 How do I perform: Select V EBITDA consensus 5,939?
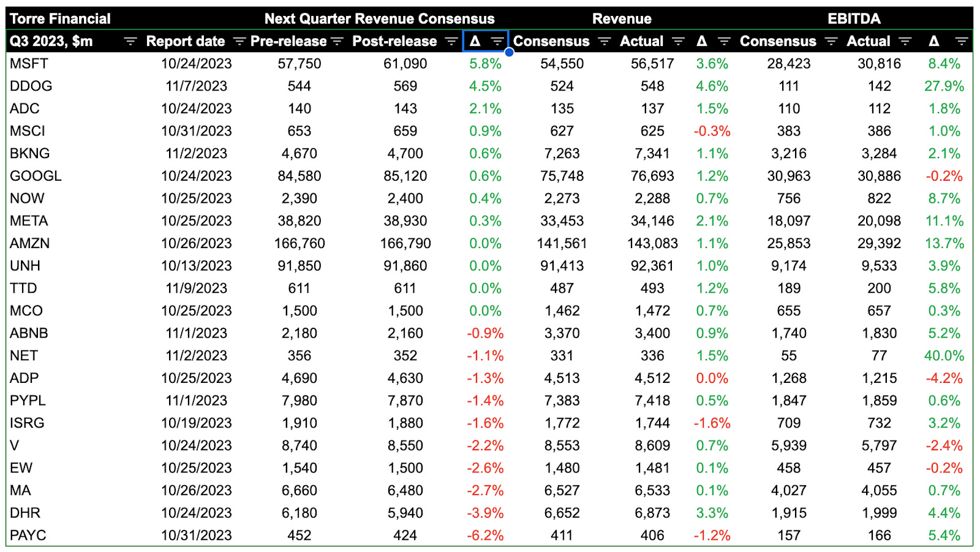[x=789, y=445]
